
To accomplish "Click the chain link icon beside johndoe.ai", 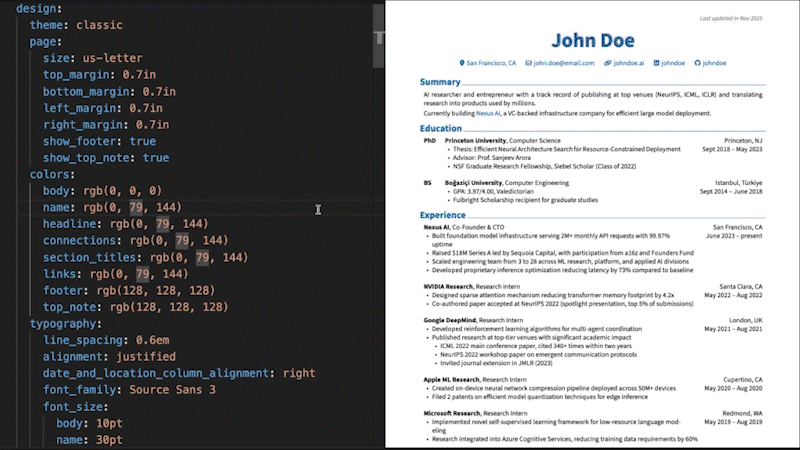I will point(607,63).
